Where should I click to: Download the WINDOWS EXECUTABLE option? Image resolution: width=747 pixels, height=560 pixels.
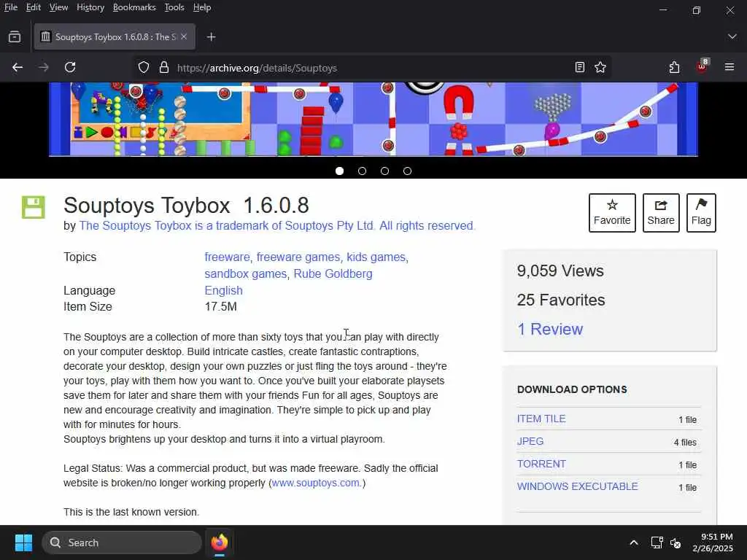coord(578,486)
